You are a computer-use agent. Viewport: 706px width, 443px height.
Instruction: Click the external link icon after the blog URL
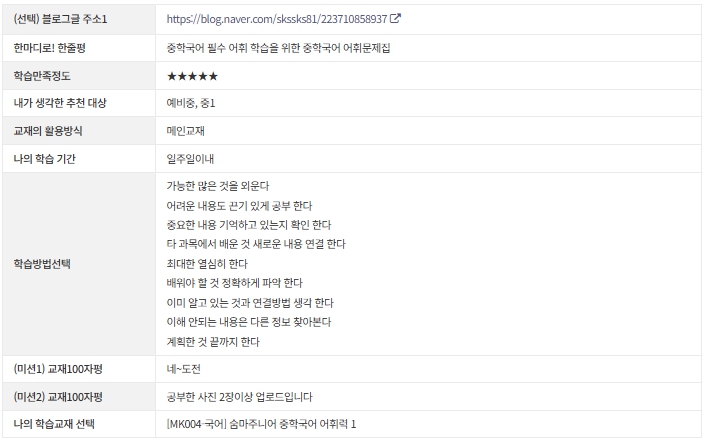tap(395, 19)
